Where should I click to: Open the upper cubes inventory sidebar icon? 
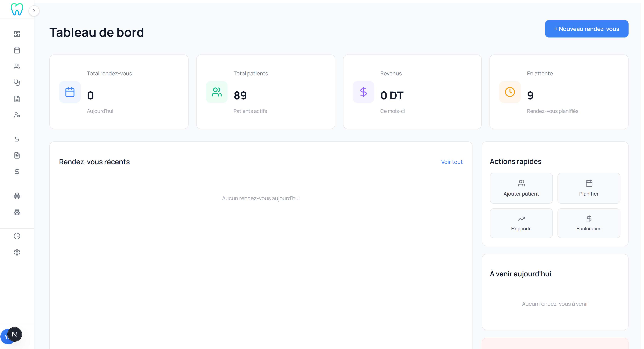click(17, 196)
